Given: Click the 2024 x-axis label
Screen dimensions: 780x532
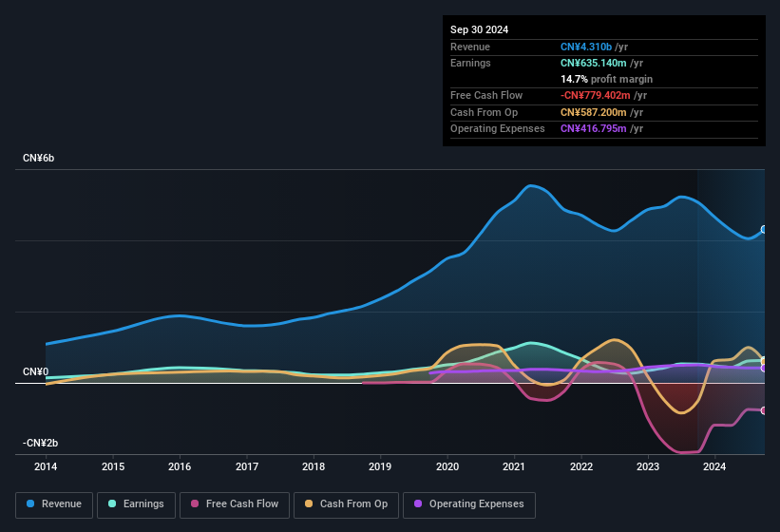Looking at the screenshot, I should pos(714,466).
